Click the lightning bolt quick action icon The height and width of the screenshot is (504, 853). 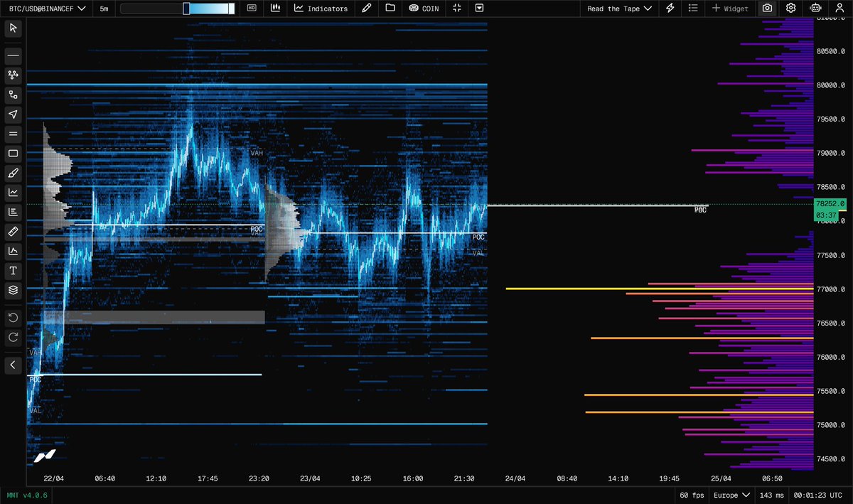coord(670,9)
